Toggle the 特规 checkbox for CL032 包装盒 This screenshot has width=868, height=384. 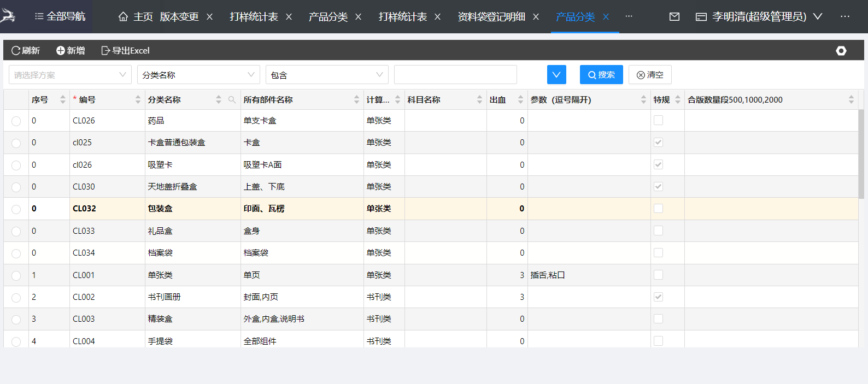(659, 209)
